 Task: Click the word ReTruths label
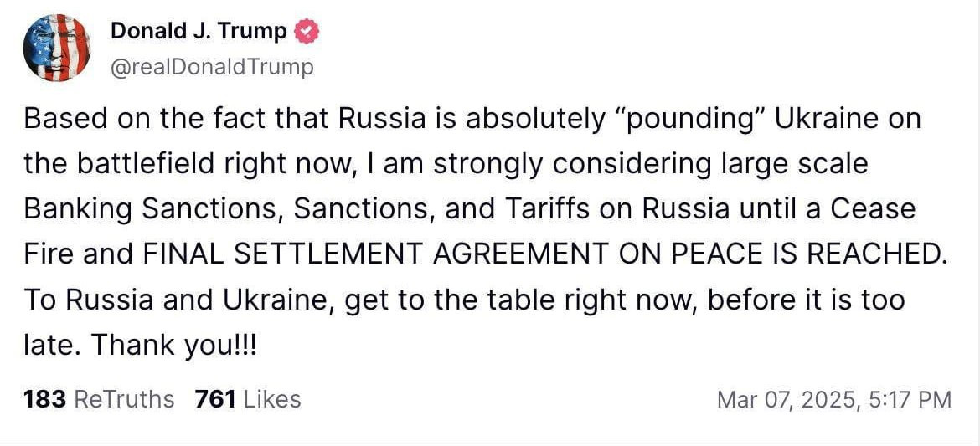coord(124,399)
